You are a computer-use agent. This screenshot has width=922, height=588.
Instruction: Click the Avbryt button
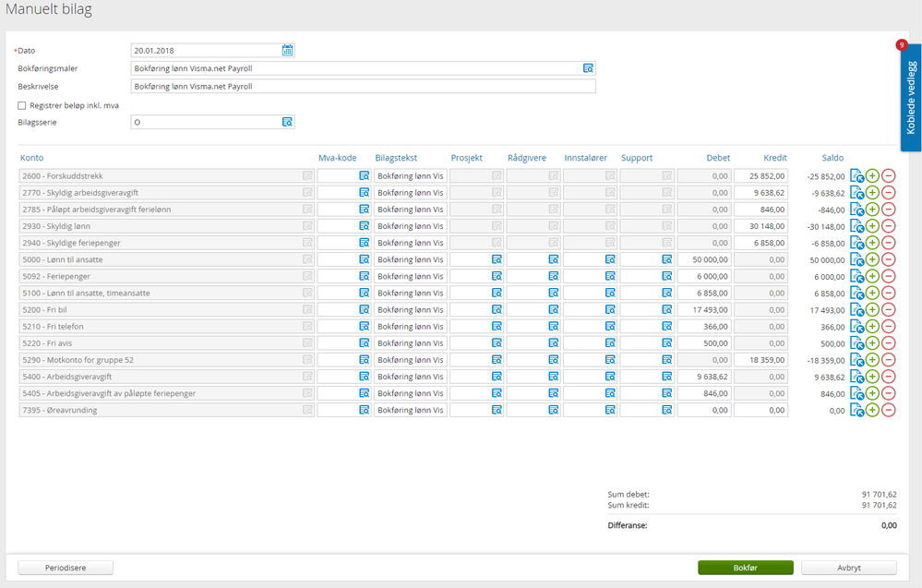point(848,568)
